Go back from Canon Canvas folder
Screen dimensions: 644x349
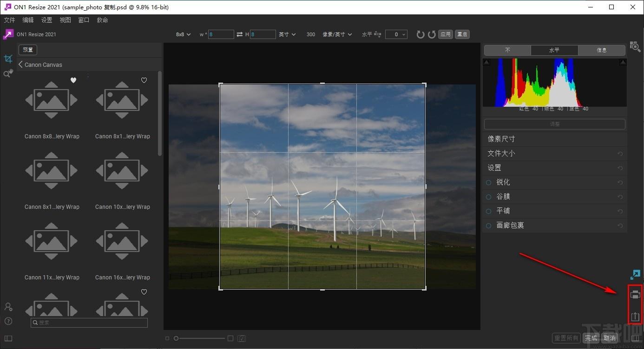[20, 65]
